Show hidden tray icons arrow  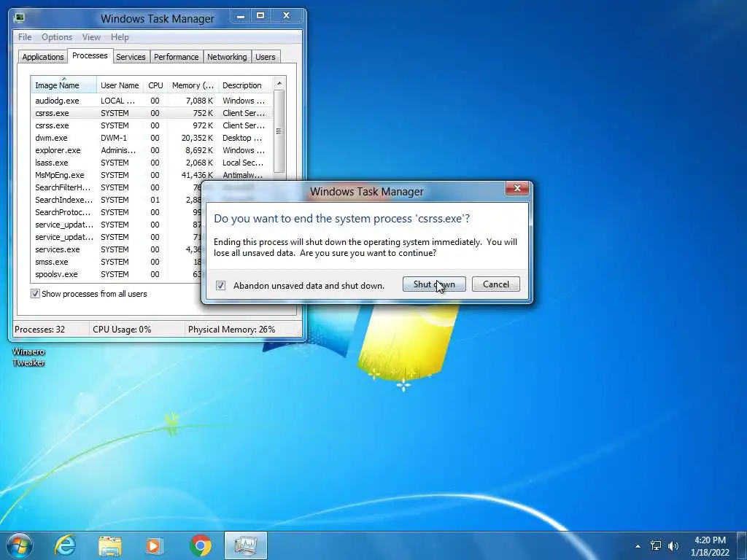pos(638,546)
